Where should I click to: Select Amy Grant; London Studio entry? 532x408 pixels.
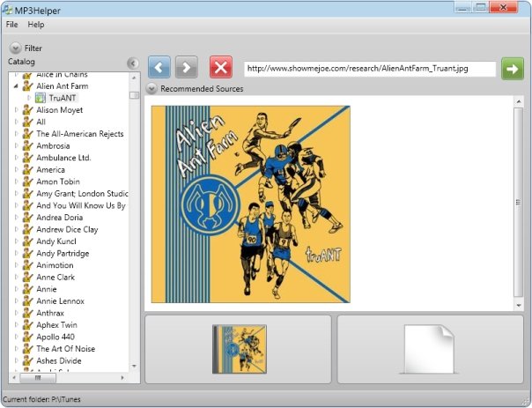(82, 194)
